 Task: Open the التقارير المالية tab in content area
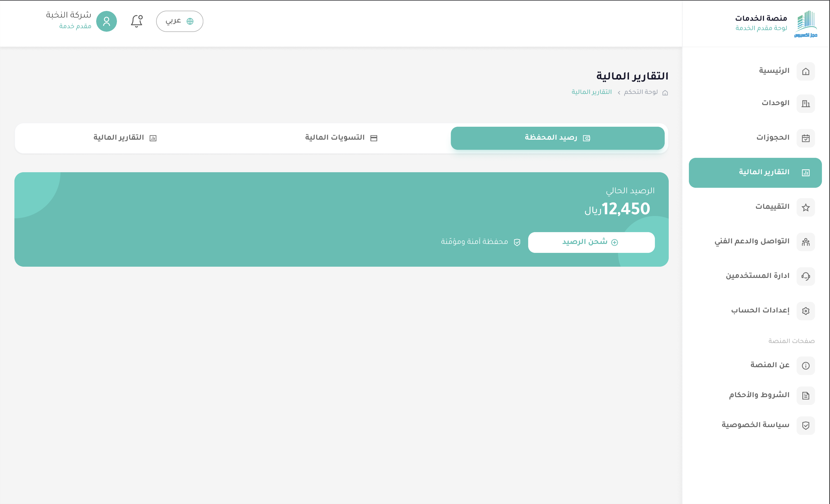[x=125, y=138]
